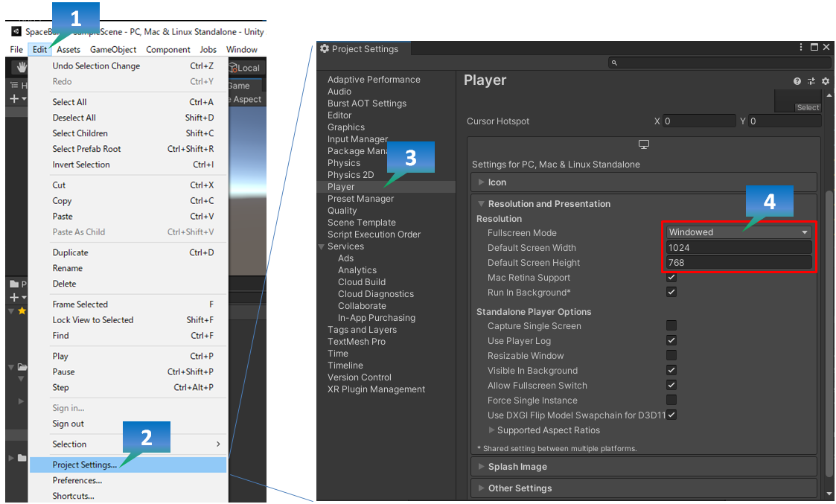836x504 pixels.
Task: Click the Unity logo in title bar
Action: (16, 31)
